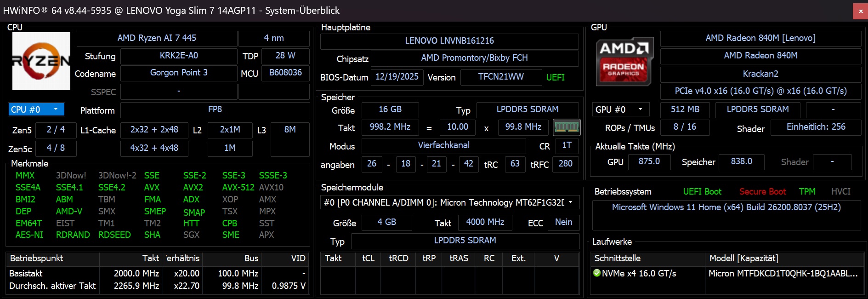Close the HWiNFO system overview window
Viewport: 868px width, 299px height.
click(860, 11)
